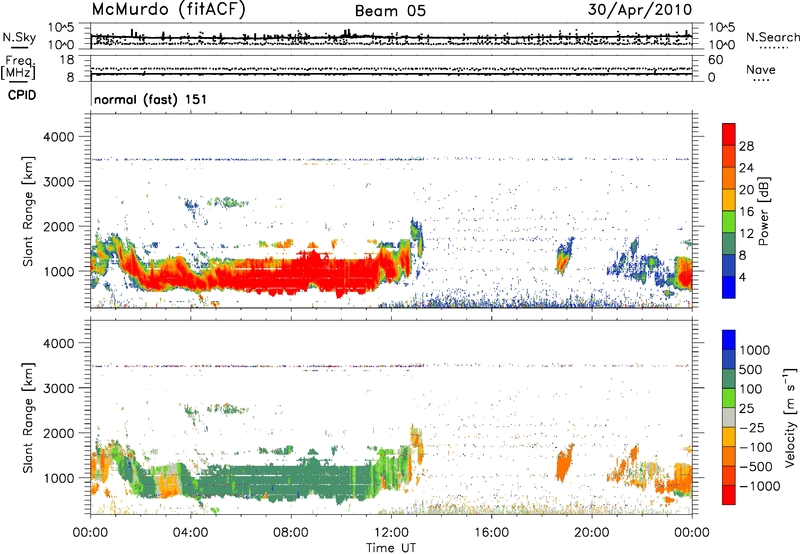Click the Nave legend label
Viewport: 800px width, 554px height.
point(761,69)
